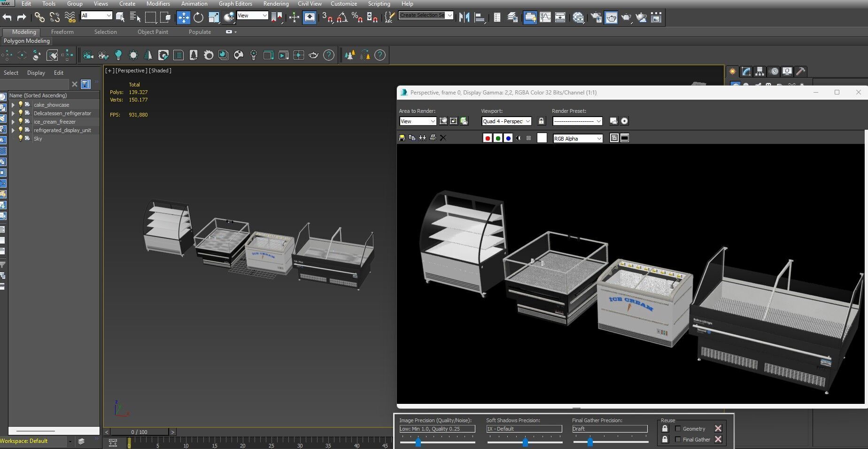The width and height of the screenshot is (868, 449).
Task: Open the View reference coordinate dropdown
Action: pos(252,16)
